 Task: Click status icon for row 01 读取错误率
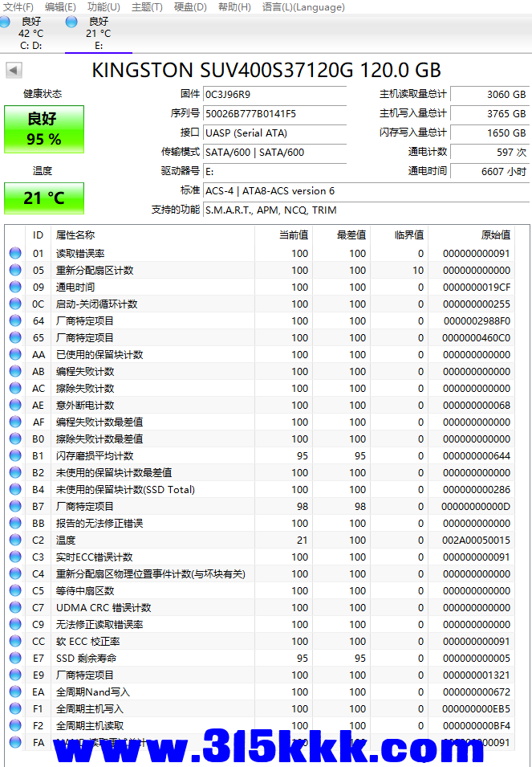(x=15, y=253)
